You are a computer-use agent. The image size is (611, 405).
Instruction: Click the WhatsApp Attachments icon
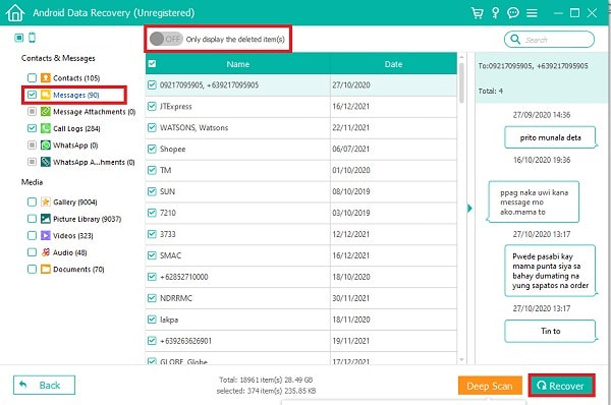pyautogui.click(x=46, y=162)
